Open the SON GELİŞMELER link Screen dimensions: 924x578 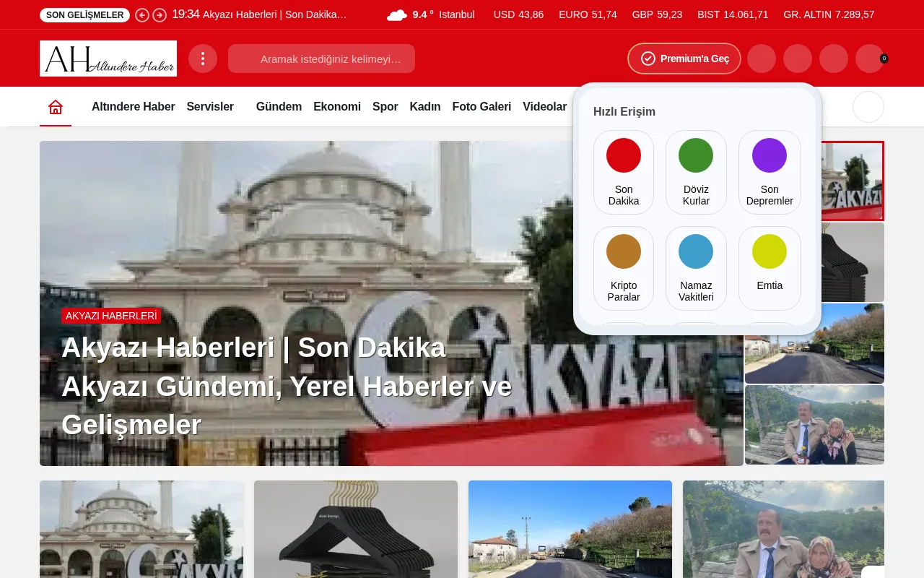click(x=84, y=14)
